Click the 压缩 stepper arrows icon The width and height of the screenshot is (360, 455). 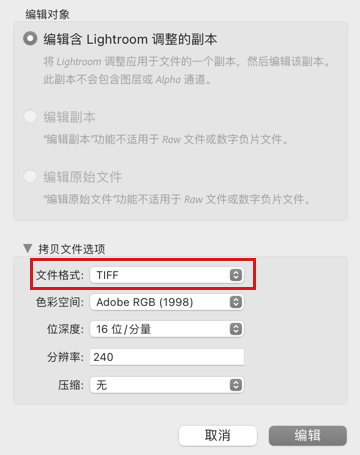pos(236,385)
